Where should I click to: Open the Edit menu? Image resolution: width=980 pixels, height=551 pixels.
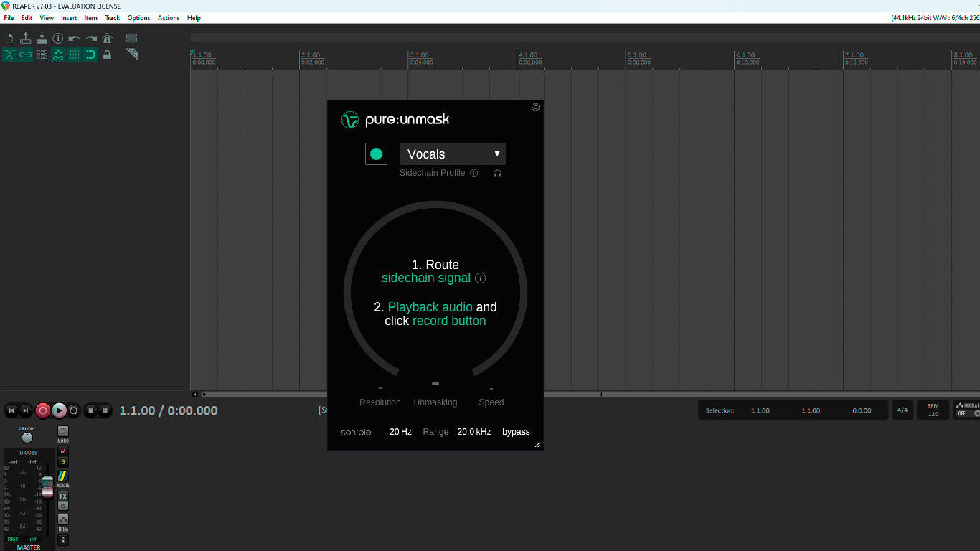click(27, 18)
